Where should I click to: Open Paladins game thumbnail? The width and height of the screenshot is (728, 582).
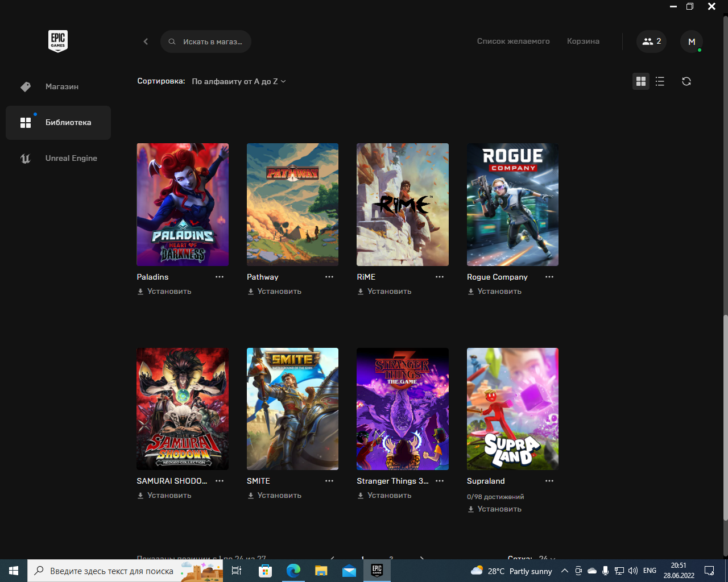pos(183,205)
